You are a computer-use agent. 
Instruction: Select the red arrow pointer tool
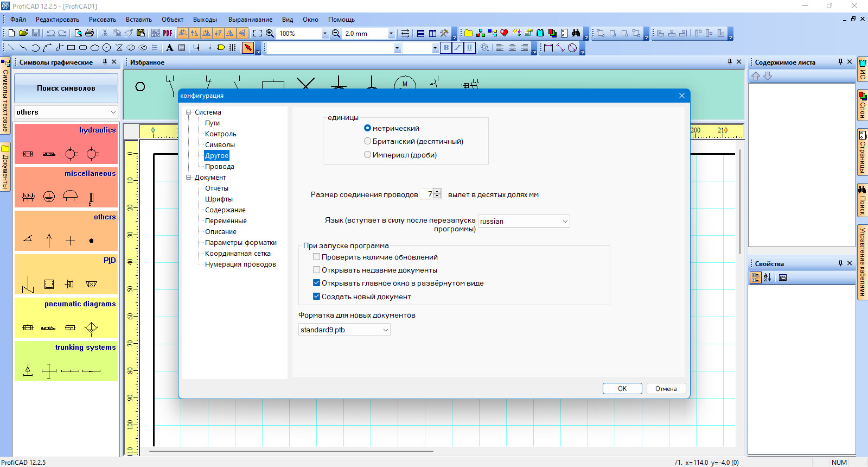tap(248, 48)
